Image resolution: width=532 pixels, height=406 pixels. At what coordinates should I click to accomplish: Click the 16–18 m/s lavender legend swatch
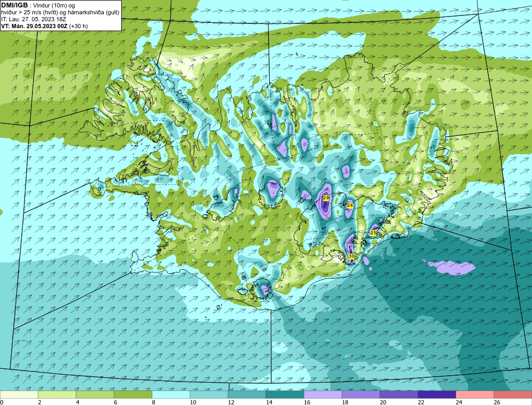tap(323, 394)
